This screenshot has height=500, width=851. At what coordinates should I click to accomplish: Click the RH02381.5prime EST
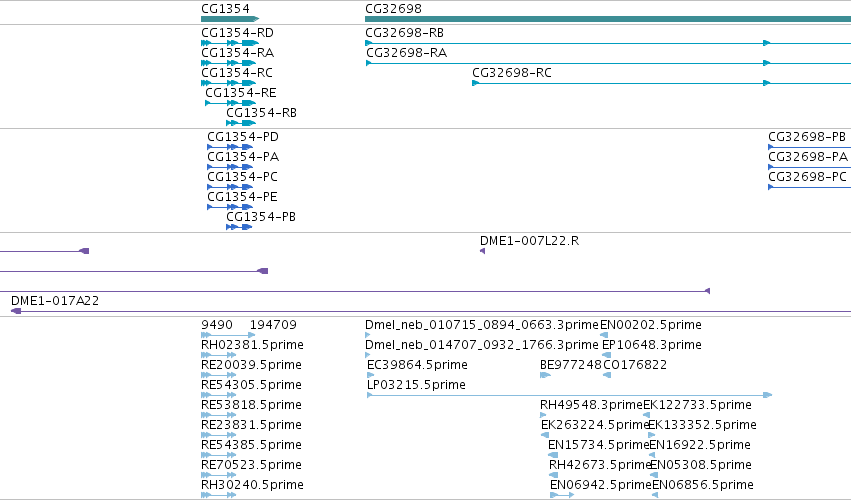point(252,345)
